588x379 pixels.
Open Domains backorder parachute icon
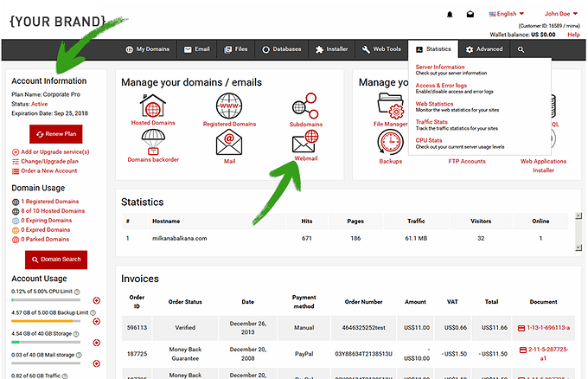coord(152,141)
